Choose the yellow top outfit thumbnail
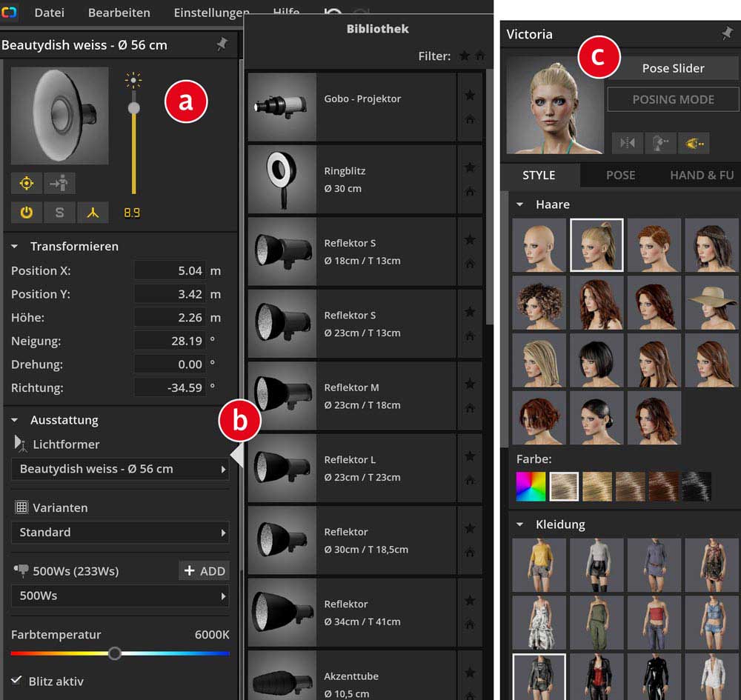 [x=539, y=565]
